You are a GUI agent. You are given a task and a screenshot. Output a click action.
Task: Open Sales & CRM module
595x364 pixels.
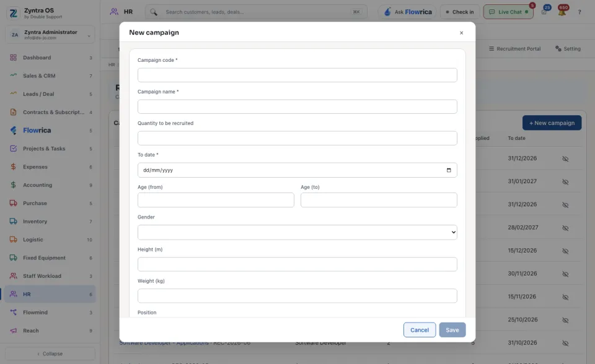click(50, 76)
